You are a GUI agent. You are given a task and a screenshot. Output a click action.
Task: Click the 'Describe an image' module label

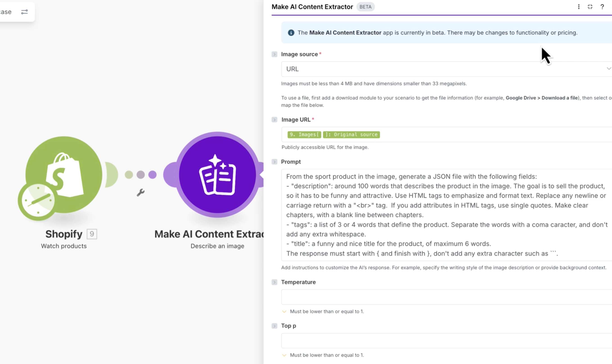point(217,246)
